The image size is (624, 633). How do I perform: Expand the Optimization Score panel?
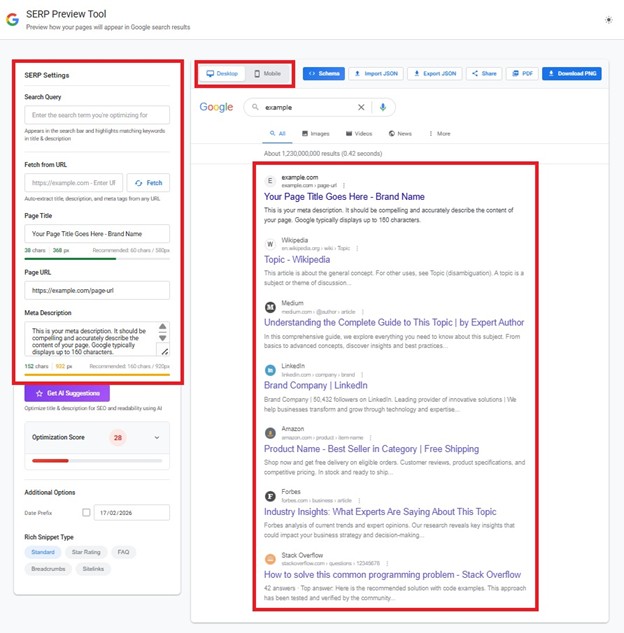click(157, 437)
